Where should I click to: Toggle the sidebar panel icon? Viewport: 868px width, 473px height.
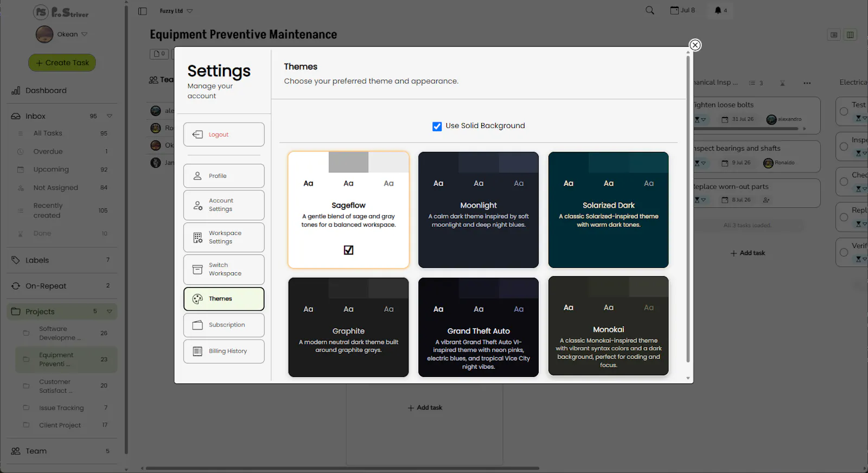(x=143, y=11)
